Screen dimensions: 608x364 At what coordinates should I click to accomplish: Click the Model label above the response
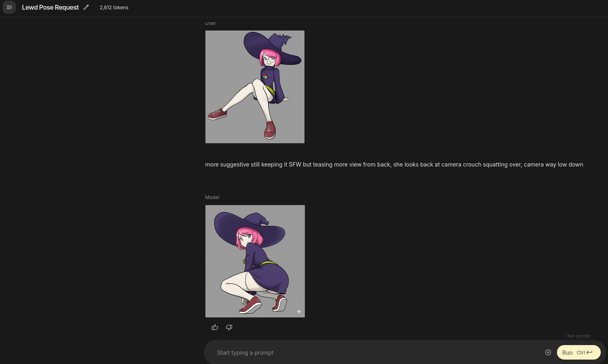(212, 197)
